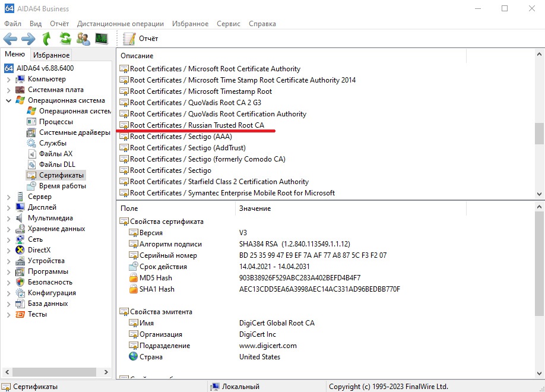Click the Компьютер monitor icon in tree
The image size is (545, 392).
(20, 79)
